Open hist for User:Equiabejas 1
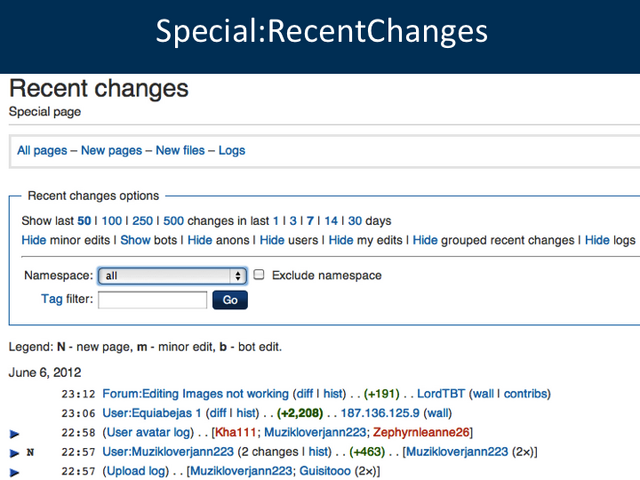Image resolution: width=640 pixels, height=480 pixels. click(246, 413)
